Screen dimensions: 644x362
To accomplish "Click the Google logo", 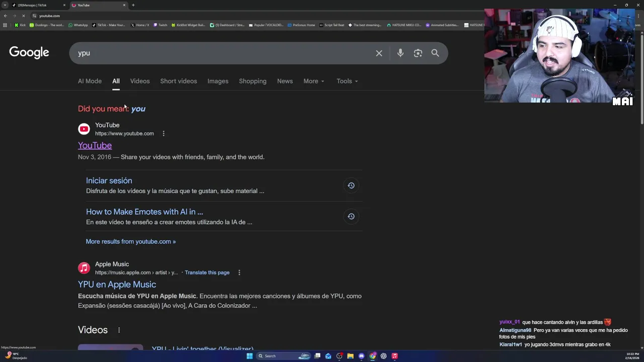I will [x=29, y=52].
